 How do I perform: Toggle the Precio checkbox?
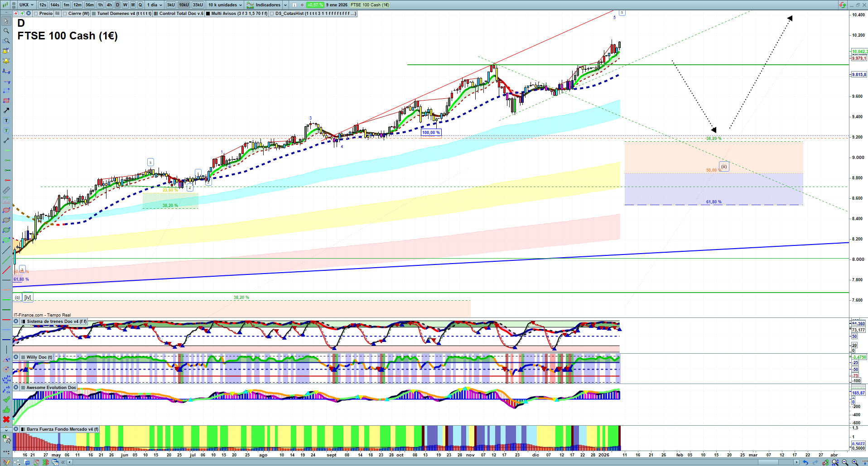(x=36, y=14)
